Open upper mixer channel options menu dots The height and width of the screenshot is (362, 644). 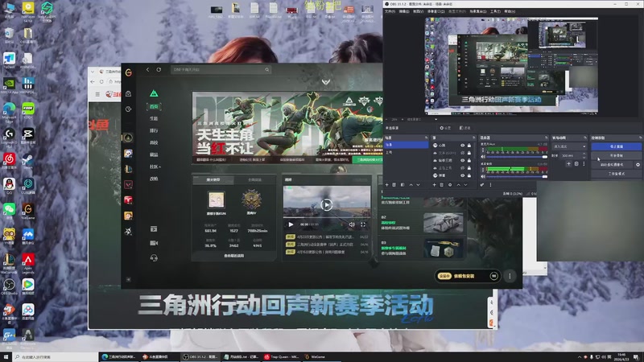(483, 150)
